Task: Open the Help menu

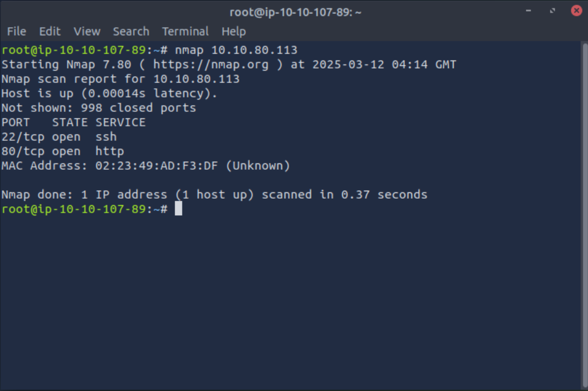Action: [233, 32]
